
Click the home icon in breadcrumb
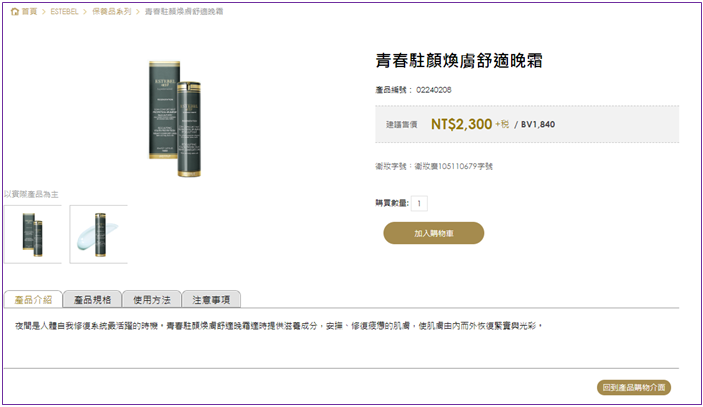pyautogui.click(x=15, y=12)
